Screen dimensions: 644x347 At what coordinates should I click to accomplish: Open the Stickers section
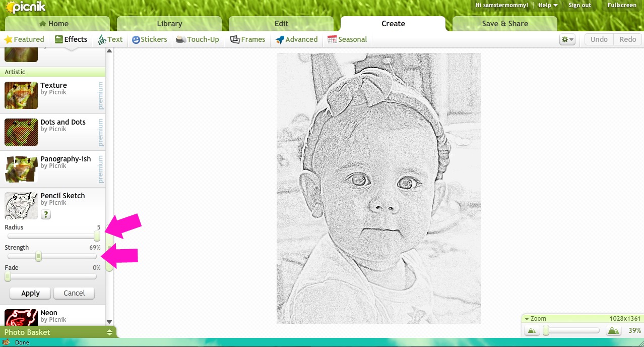click(150, 39)
